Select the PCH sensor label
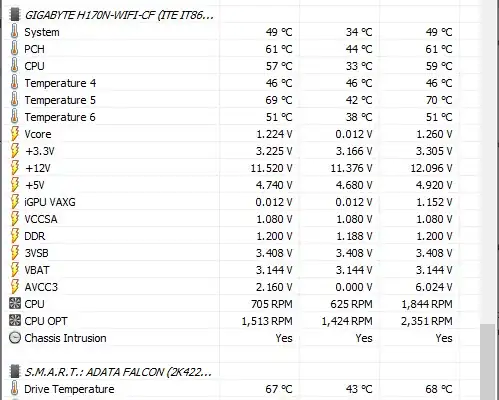Image resolution: width=499 pixels, height=400 pixels. coord(34,49)
